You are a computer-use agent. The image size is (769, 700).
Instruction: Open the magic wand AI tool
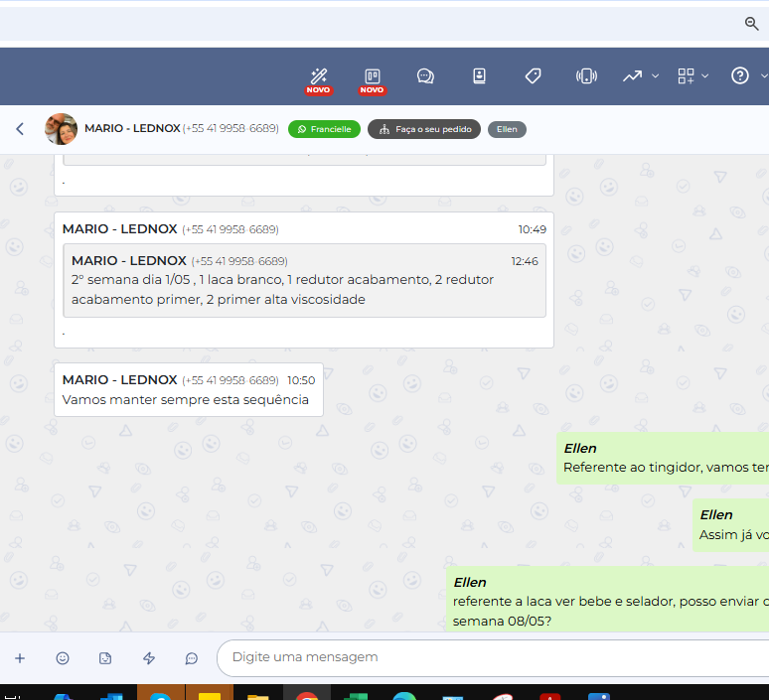(x=319, y=75)
